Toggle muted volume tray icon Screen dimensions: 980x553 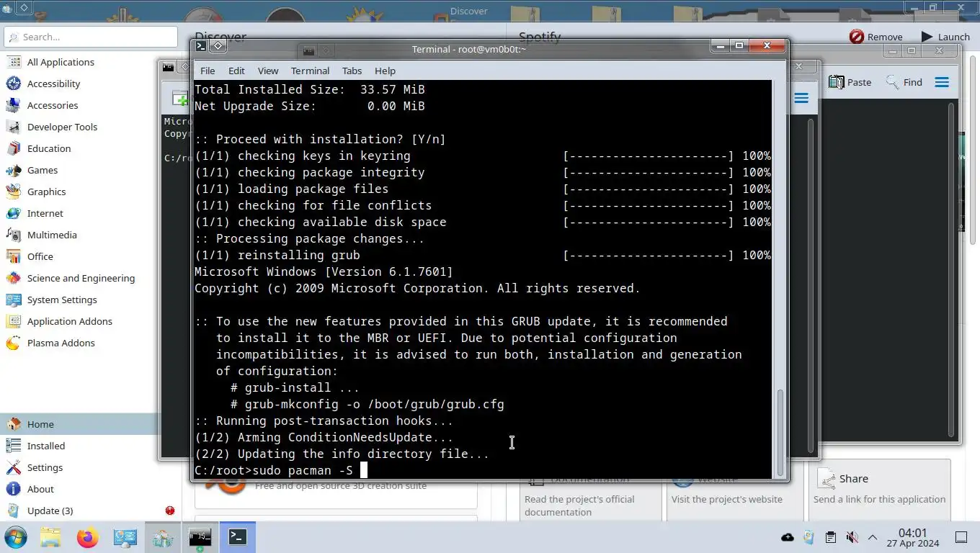click(851, 537)
